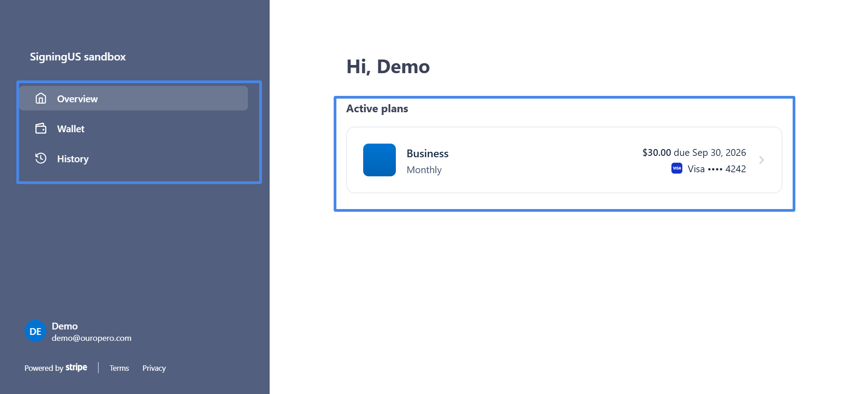Click the Active plans heading
This screenshot has width=868, height=394.
(377, 109)
